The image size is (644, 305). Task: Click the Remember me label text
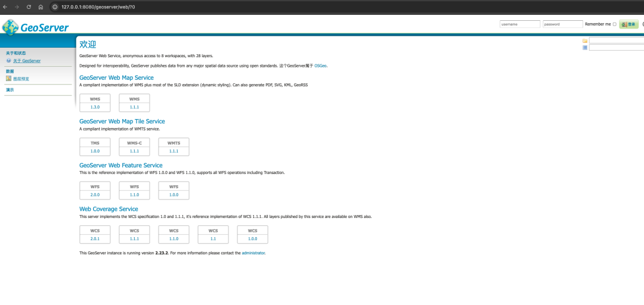(x=597, y=24)
